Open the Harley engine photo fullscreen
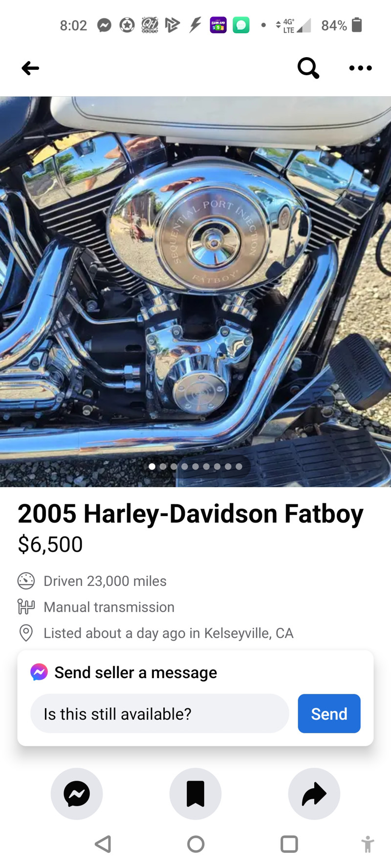The height and width of the screenshot is (868, 391). pyautogui.click(x=195, y=291)
